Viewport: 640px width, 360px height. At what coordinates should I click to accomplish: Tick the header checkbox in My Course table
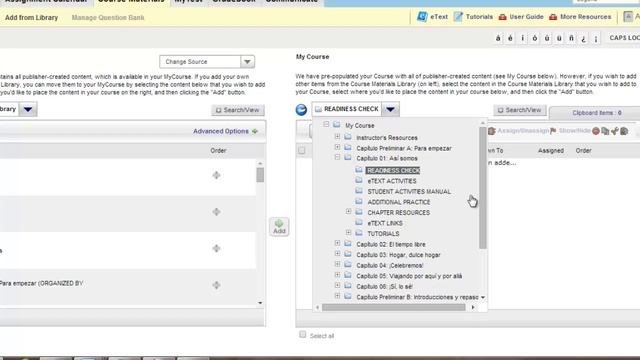[x=302, y=151]
